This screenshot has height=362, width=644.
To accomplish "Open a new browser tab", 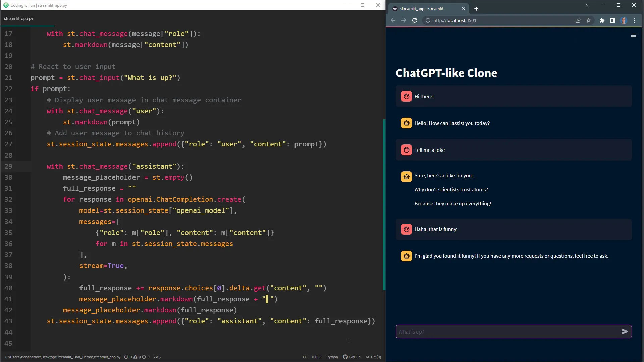I will coord(476,9).
